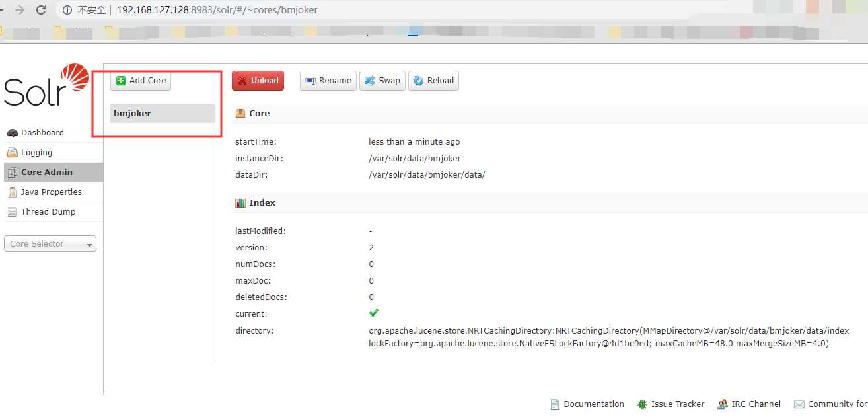This screenshot has width=868, height=419.
Task: Click the startTime value text
Action: coord(414,142)
